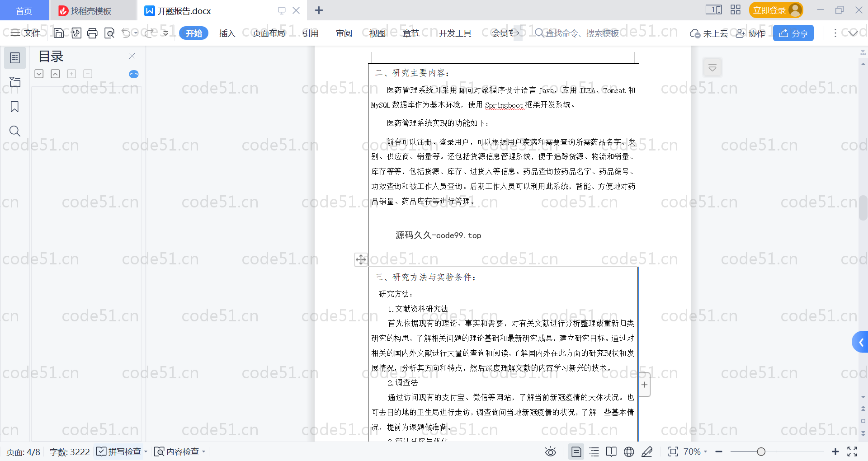Open the 内容检查 dropdown arrow
Image resolution: width=868 pixels, height=461 pixels.
pyautogui.click(x=204, y=452)
